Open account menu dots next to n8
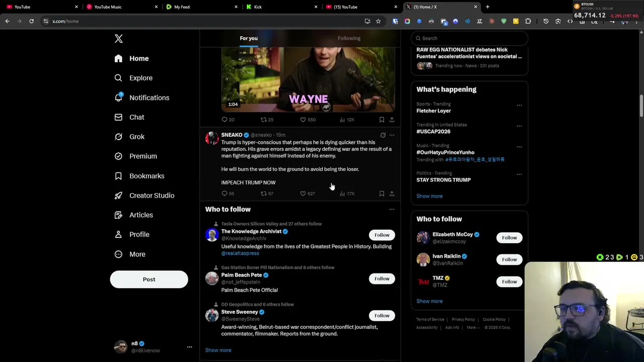The image size is (644, 362). pyautogui.click(x=190, y=347)
